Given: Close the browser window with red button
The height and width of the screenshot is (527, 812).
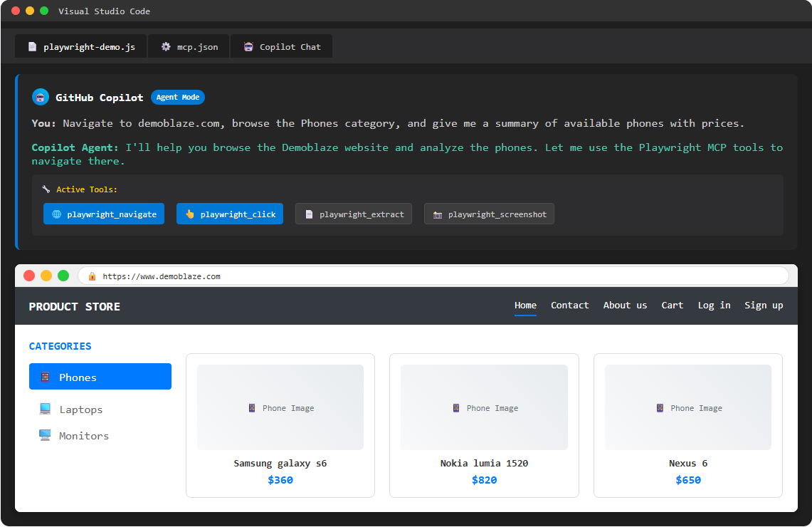Looking at the screenshot, I should click(x=29, y=276).
